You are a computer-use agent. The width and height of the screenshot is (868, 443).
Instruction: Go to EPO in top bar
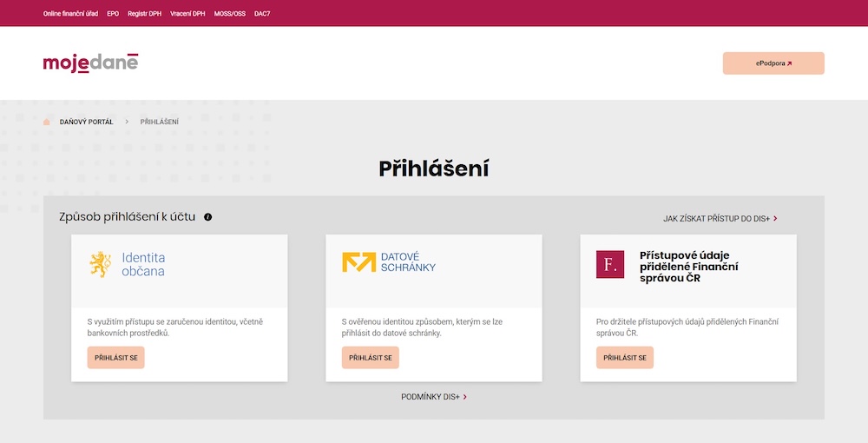click(x=113, y=14)
